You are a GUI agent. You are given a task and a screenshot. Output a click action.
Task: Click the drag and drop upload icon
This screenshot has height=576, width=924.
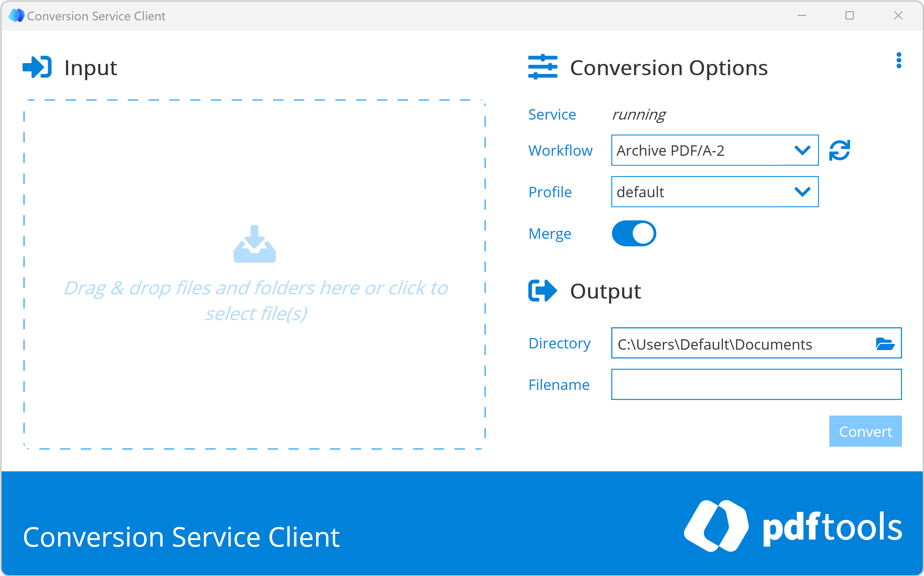[255, 245]
